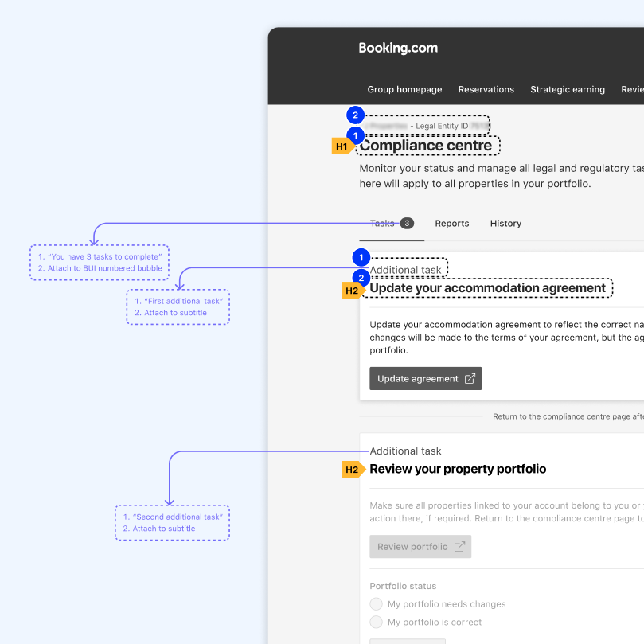The width and height of the screenshot is (644, 644).
Task: Click the Booking.com logo
Action: click(398, 48)
